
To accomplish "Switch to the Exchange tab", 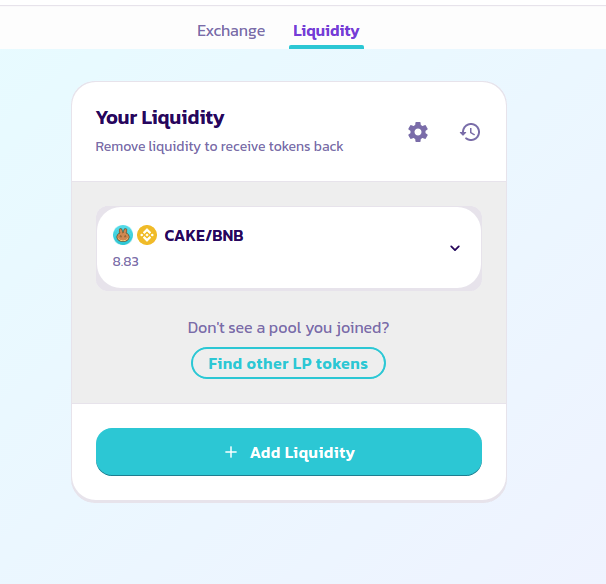I will click(x=231, y=31).
